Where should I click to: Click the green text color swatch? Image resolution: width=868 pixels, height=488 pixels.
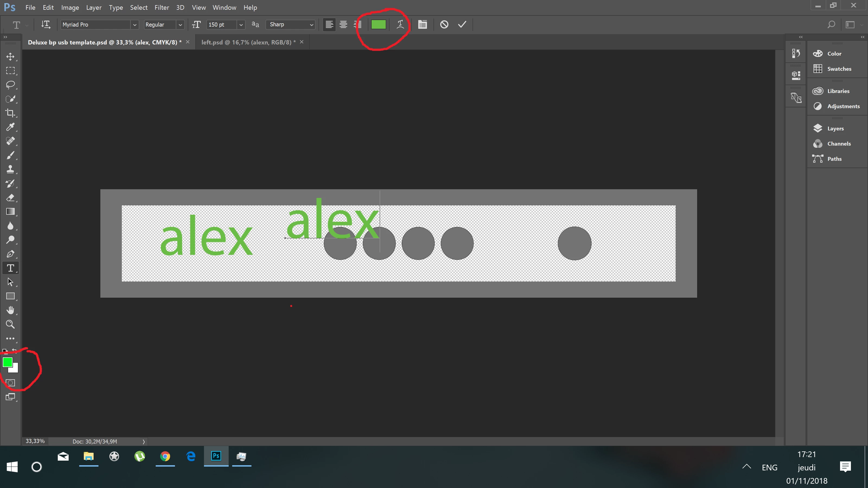coord(378,24)
